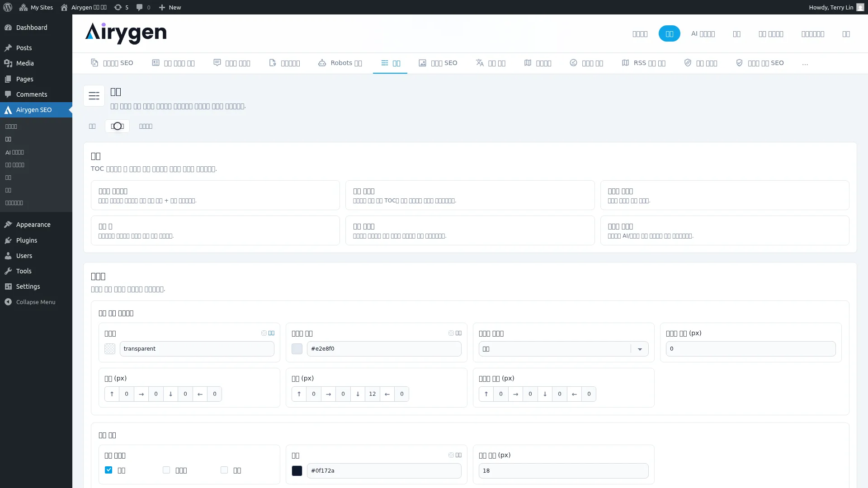Image resolution: width=868 pixels, height=488 pixels.
Task: Select the preset card mentioning AI/
Action: (724, 230)
